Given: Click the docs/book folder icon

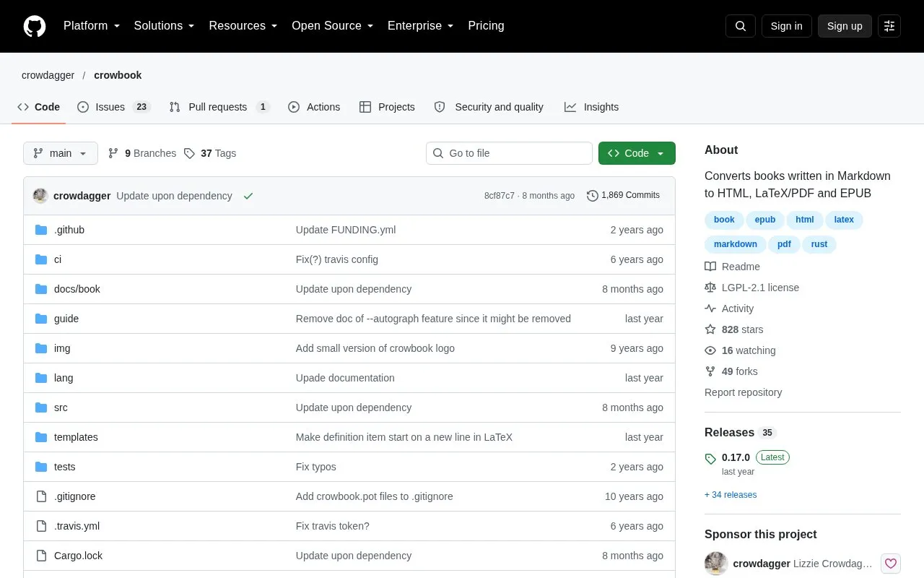Looking at the screenshot, I should (x=41, y=289).
